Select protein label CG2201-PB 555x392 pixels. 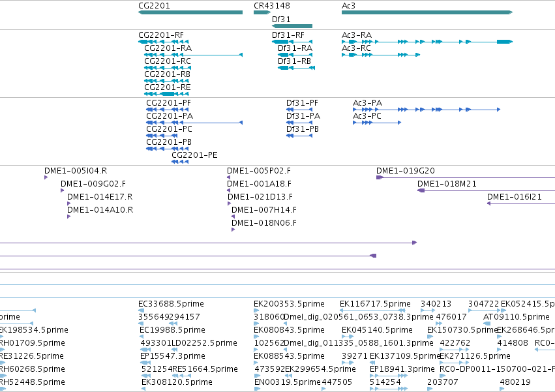(x=169, y=142)
